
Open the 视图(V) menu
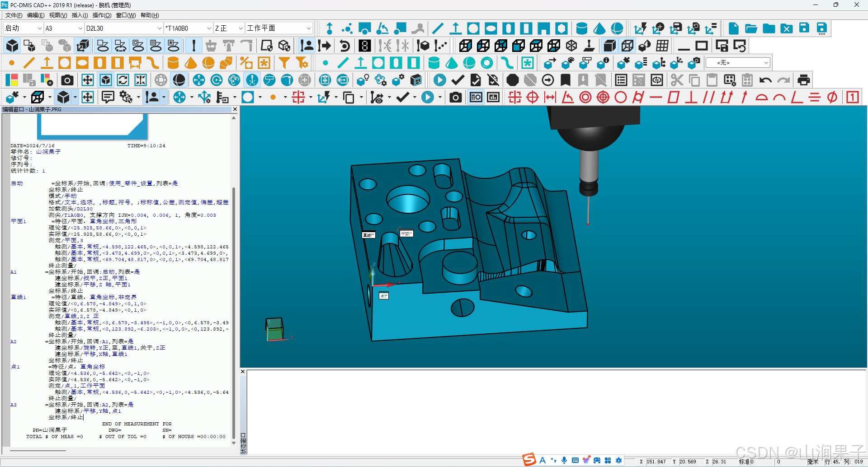pyautogui.click(x=58, y=15)
